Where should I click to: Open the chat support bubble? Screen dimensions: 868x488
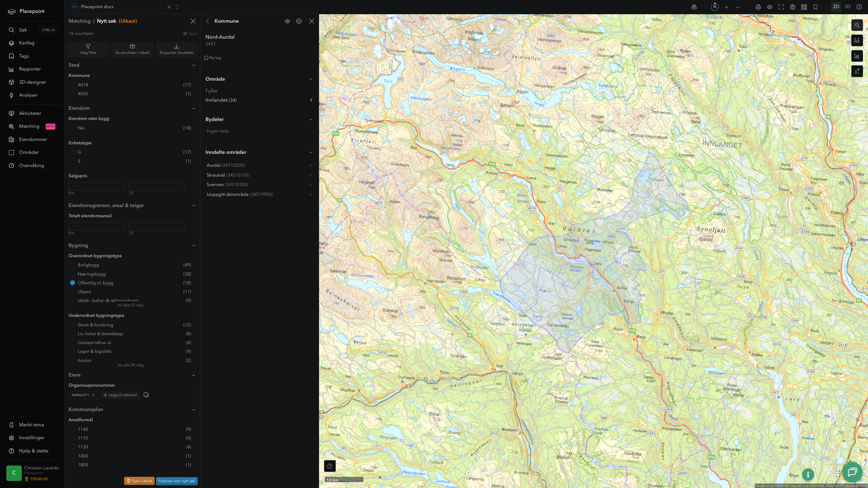(852, 472)
